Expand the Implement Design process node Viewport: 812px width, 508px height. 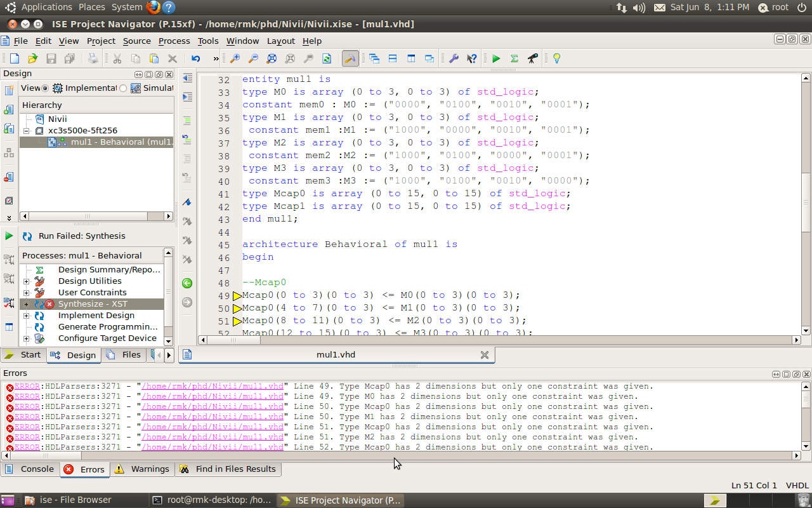pos(26,316)
